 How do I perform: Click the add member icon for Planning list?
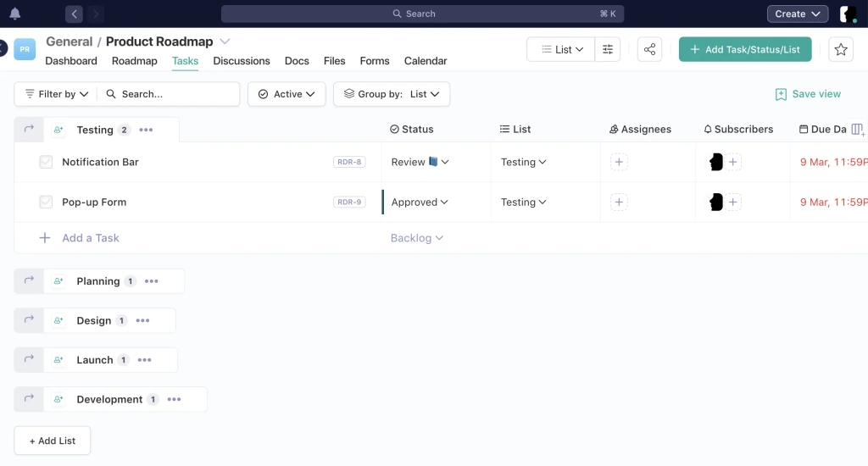pos(58,281)
